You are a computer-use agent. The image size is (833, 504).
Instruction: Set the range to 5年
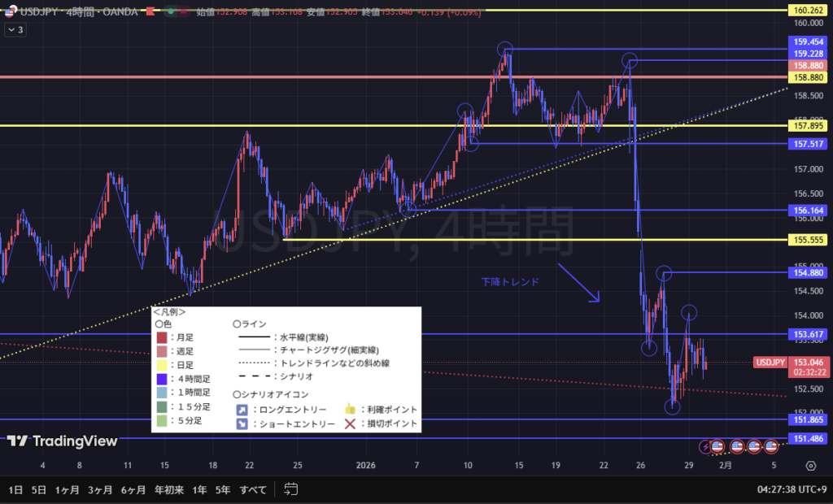pos(222,489)
